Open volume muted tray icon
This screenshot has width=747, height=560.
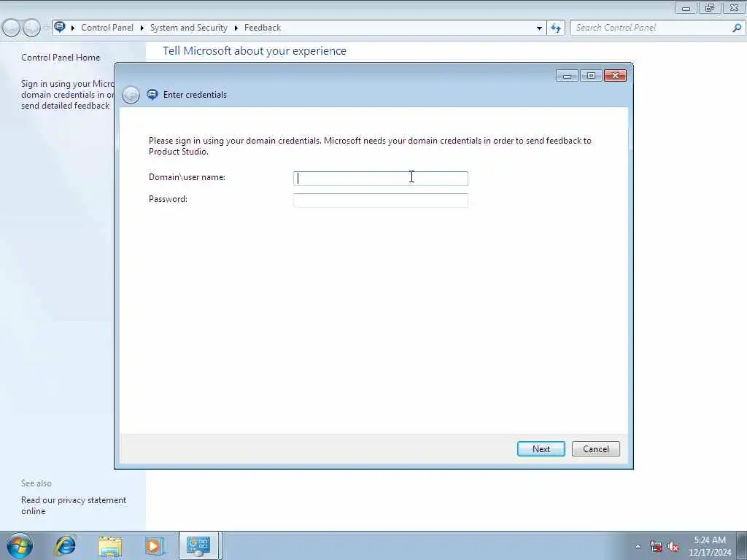click(x=673, y=547)
